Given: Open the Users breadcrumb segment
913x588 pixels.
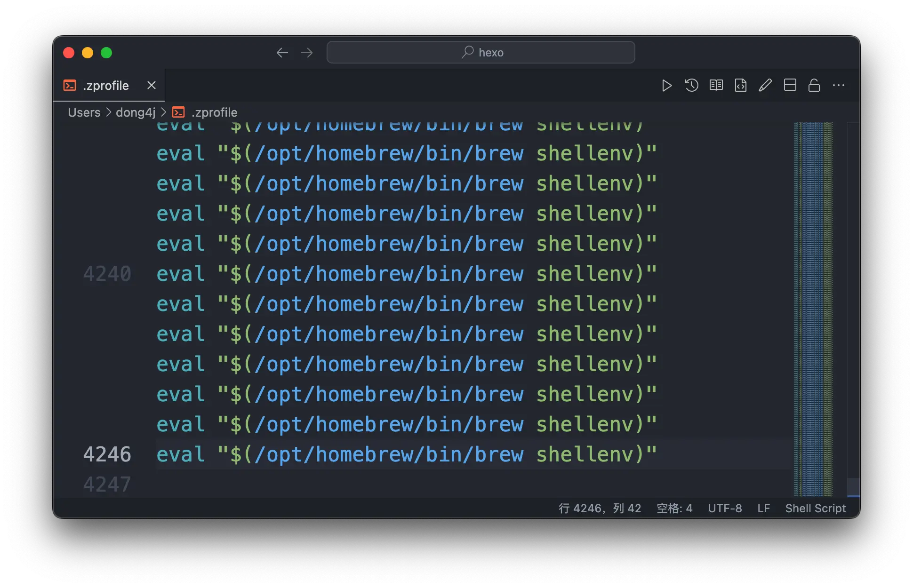Looking at the screenshot, I should pyautogui.click(x=84, y=112).
